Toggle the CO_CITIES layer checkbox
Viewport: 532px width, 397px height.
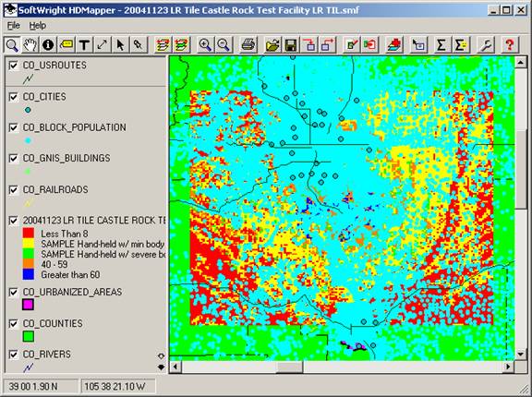click(13, 97)
